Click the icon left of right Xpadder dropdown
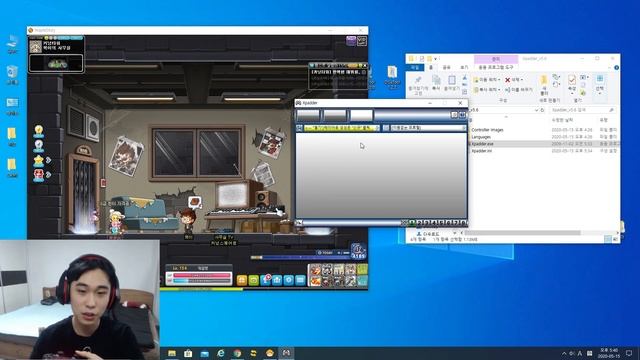Image resolution: width=640 pixels, height=360 pixels. pyautogui.click(x=386, y=128)
